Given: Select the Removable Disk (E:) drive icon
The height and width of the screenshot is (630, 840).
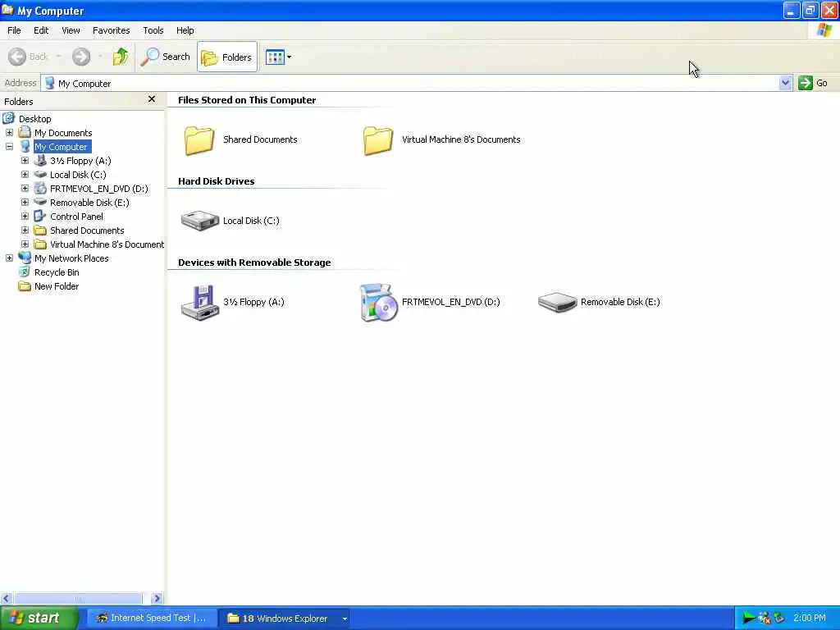Looking at the screenshot, I should coord(557,302).
